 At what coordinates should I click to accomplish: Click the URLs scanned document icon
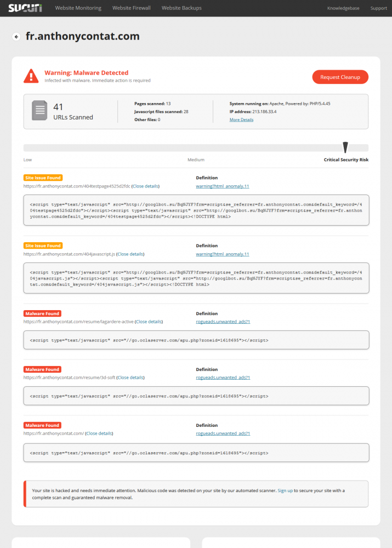coord(39,111)
